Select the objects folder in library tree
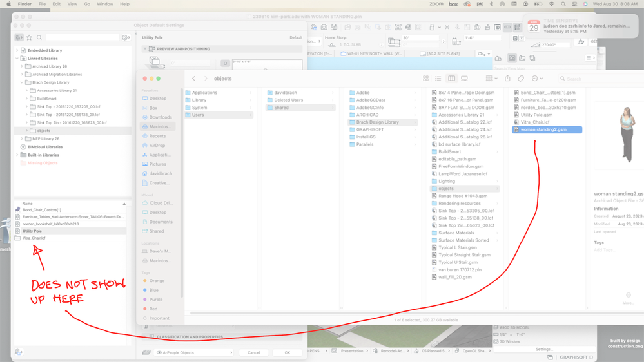644x362 pixels. click(x=43, y=131)
